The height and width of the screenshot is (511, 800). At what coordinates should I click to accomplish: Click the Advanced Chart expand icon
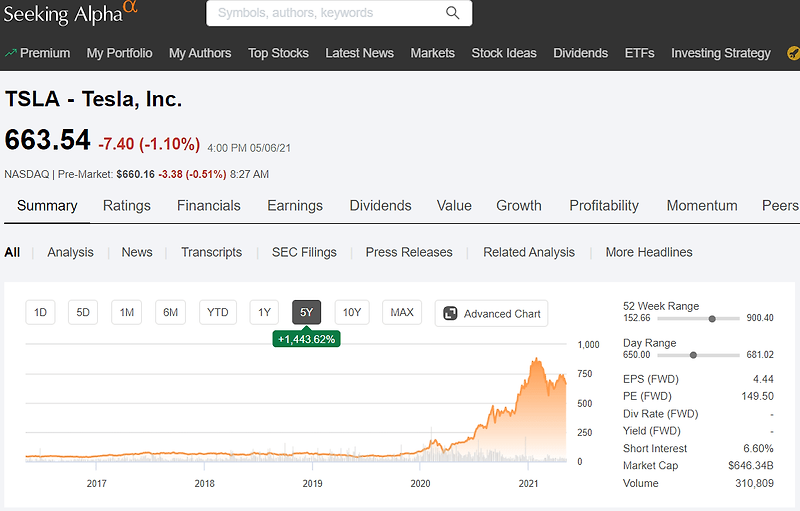[451, 313]
